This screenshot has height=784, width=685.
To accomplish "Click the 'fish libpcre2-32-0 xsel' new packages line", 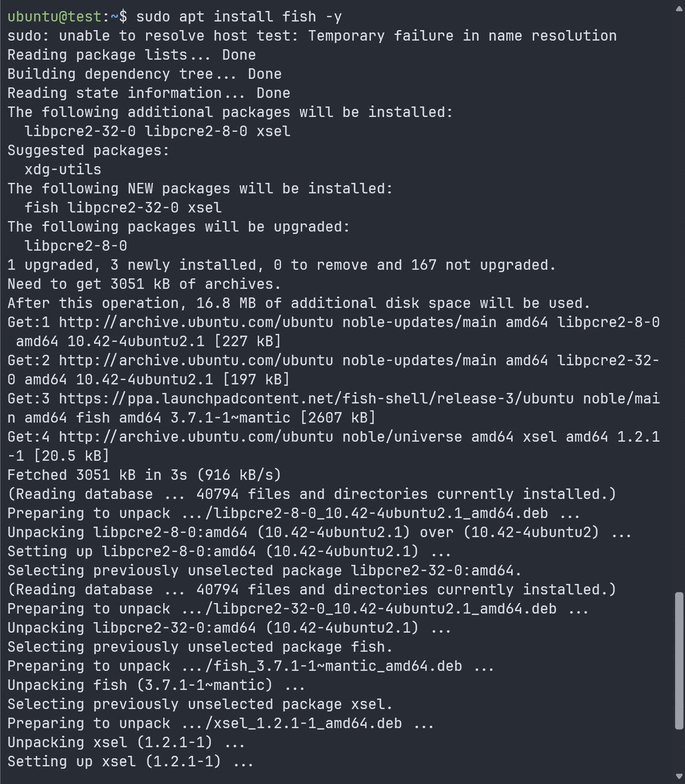I will (123, 208).
